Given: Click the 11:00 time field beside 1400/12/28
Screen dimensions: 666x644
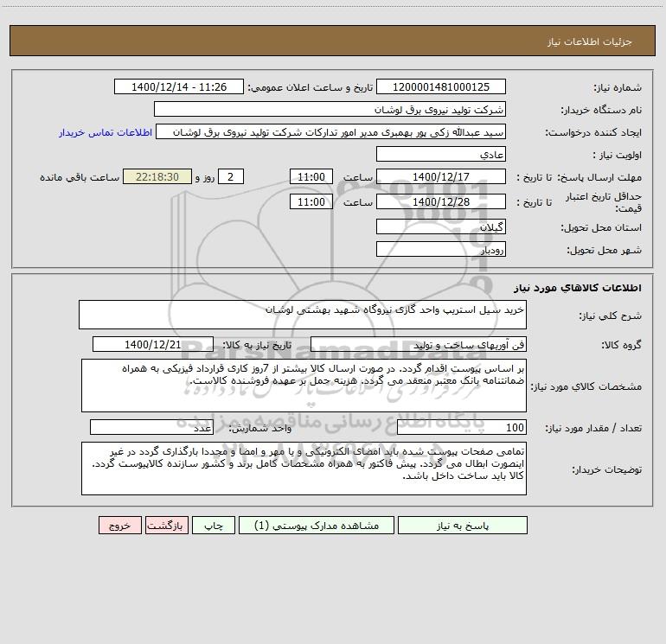Looking at the screenshot, I should [x=311, y=201].
